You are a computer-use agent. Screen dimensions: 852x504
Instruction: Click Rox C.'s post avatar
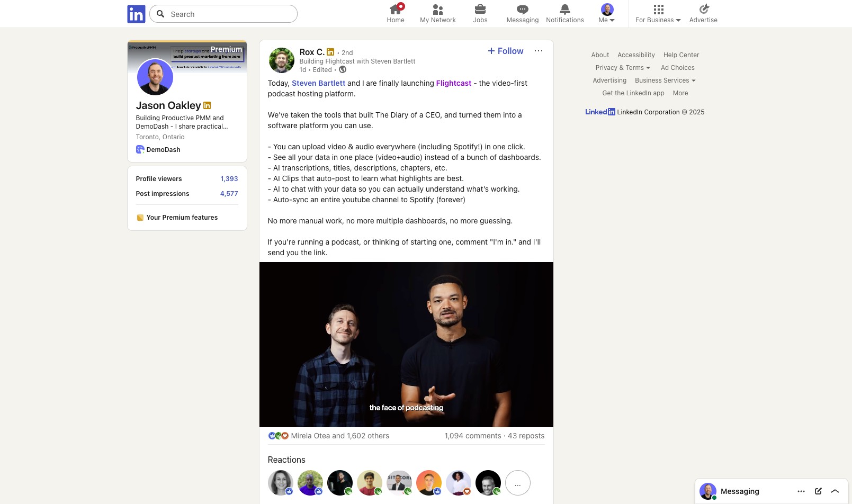[282, 60]
